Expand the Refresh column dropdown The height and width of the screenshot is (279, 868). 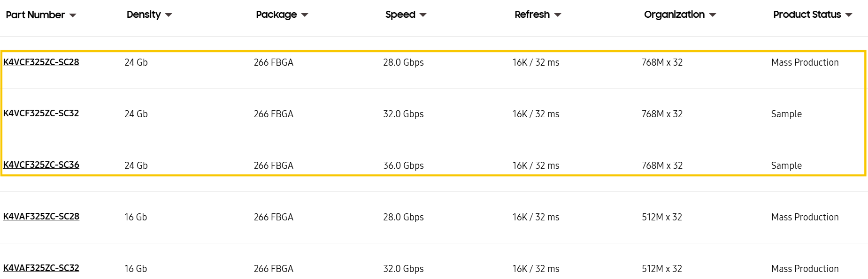pyautogui.click(x=558, y=15)
